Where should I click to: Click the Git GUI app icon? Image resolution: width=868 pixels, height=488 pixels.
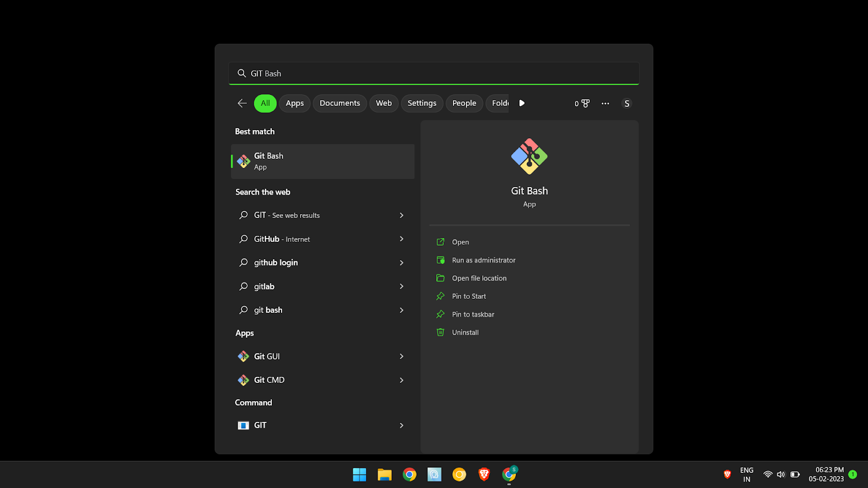pos(244,356)
